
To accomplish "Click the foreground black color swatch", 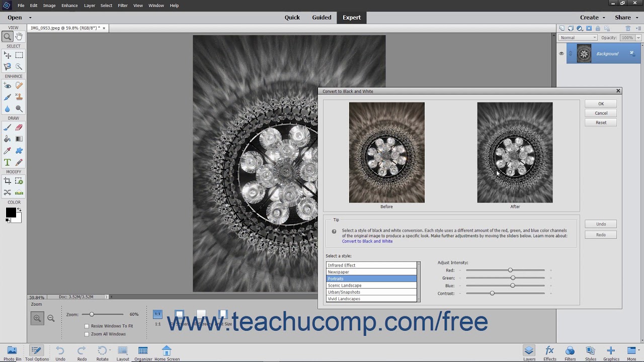I will [10, 213].
